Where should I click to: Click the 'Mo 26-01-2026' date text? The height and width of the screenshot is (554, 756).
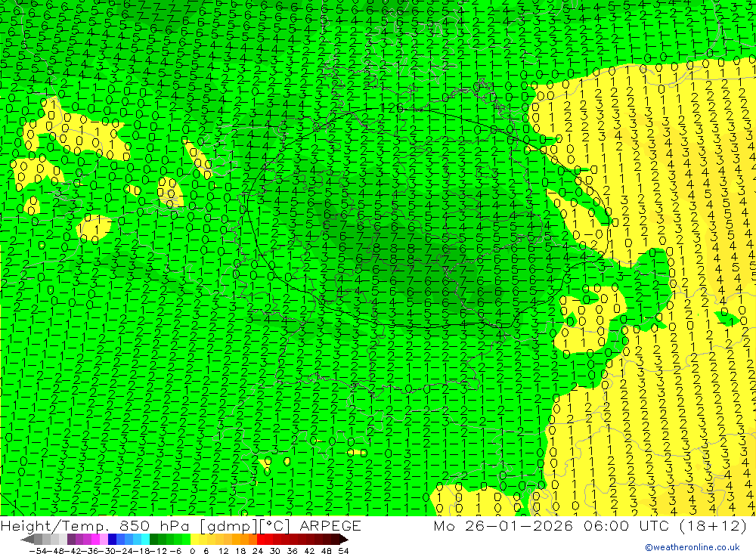click(x=503, y=526)
